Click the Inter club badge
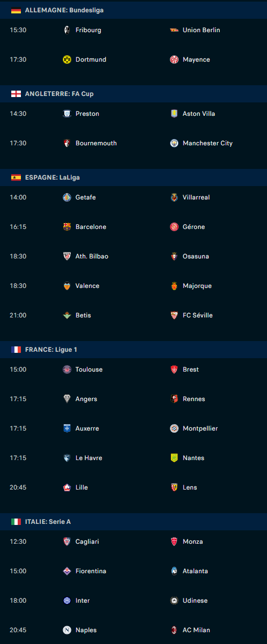 pyautogui.click(x=67, y=601)
